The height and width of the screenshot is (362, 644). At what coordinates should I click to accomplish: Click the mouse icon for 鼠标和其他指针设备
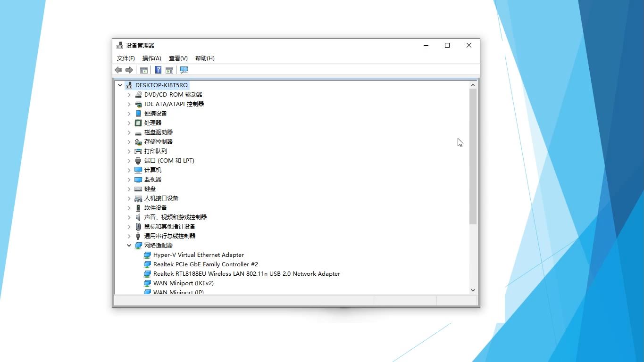(138, 227)
